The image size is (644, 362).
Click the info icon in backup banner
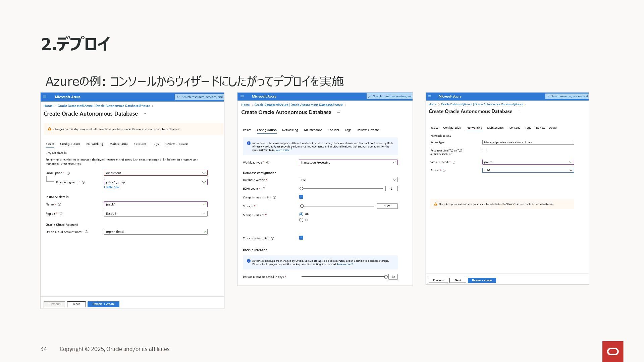249,261
